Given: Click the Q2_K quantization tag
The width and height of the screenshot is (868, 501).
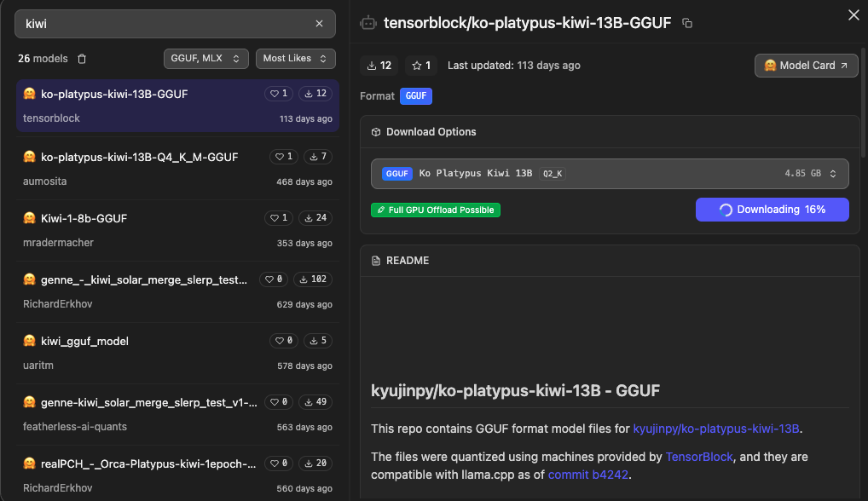Looking at the screenshot, I should 552,174.
